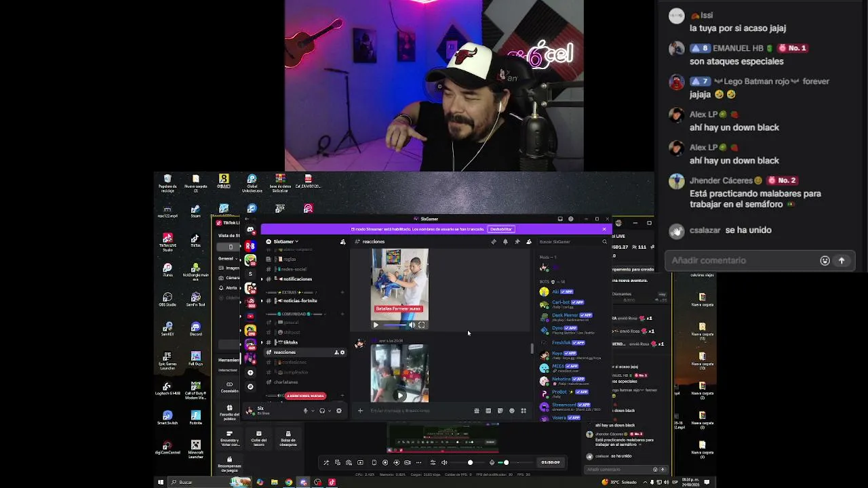Click fullscreen icon on Batallas Farmear auras video
The width and height of the screenshot is (868, 488).
pyautogui.click(x=421, y=325)
